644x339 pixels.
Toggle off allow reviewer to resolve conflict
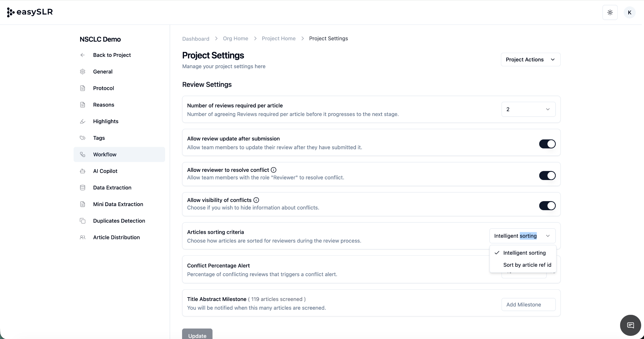(x=547, y=176)
